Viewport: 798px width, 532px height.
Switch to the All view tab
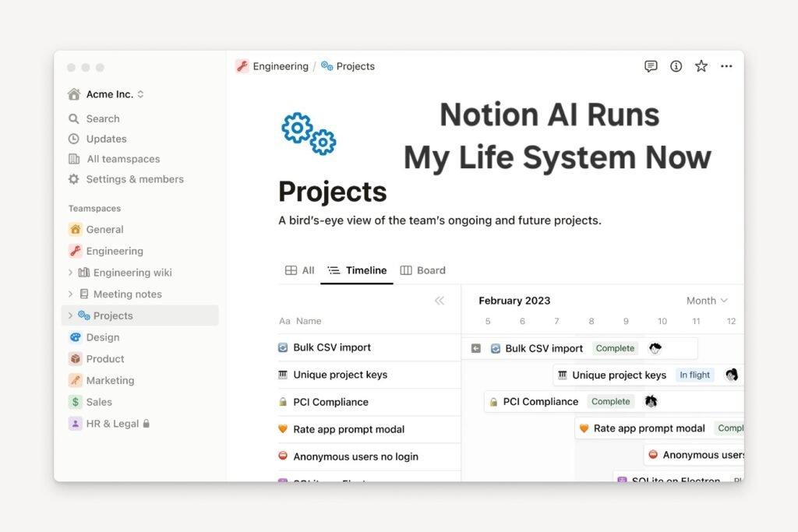(x=300, y=270)
